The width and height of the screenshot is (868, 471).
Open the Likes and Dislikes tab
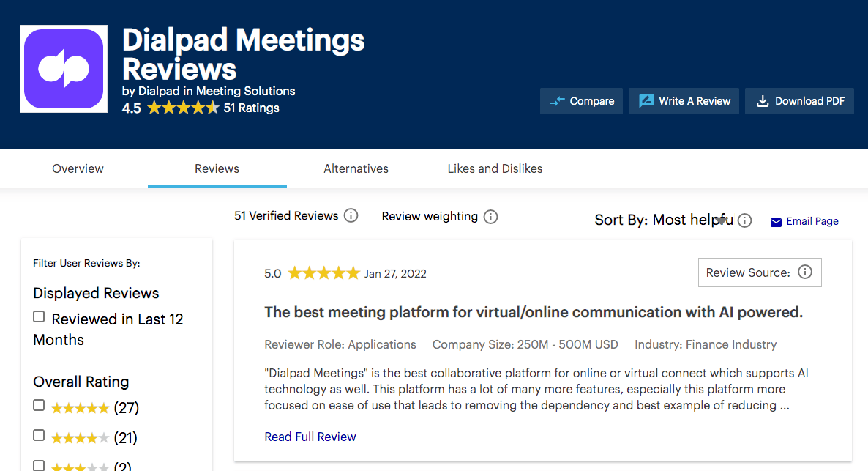pos(495,168)
